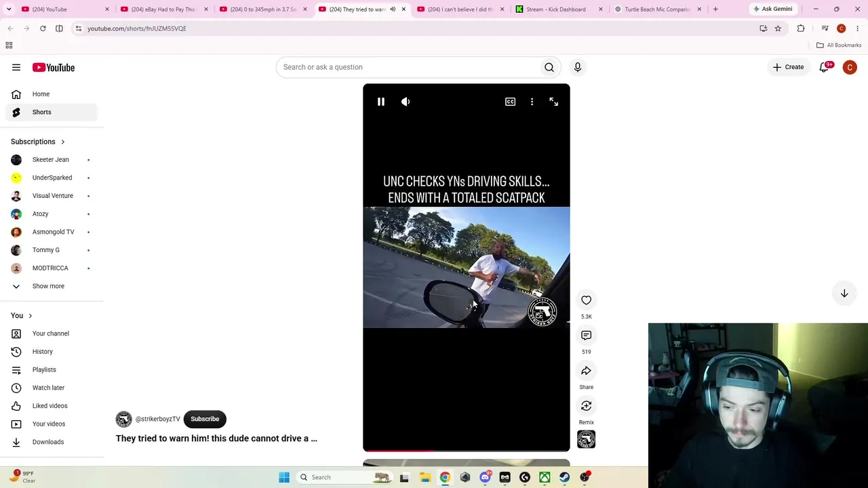Open the YouTube guide hamburger menu
This screenshot has width=868, height=488.
click(16, 67)
